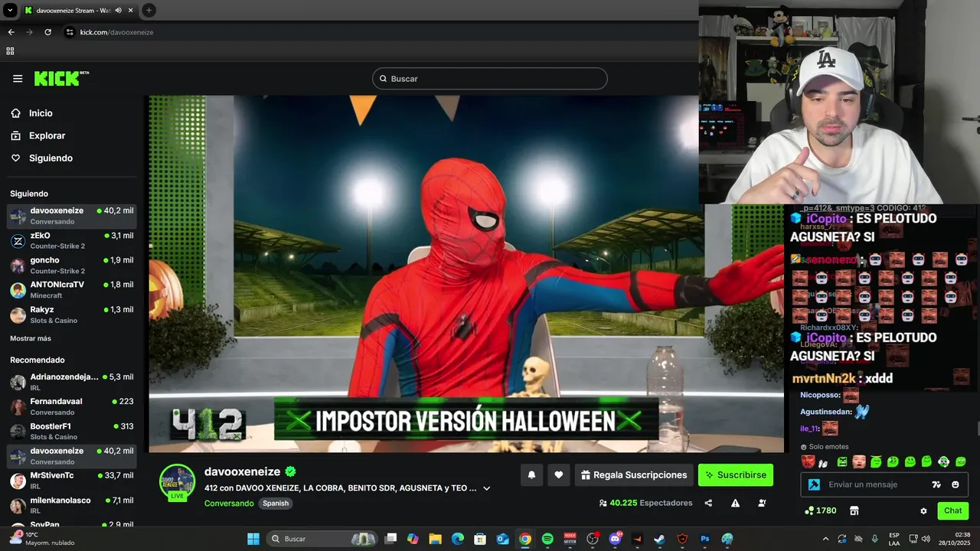Viewport: 980px width, 551px height.
Task: Open browser tab search dropdown
Action: [10, 11]
